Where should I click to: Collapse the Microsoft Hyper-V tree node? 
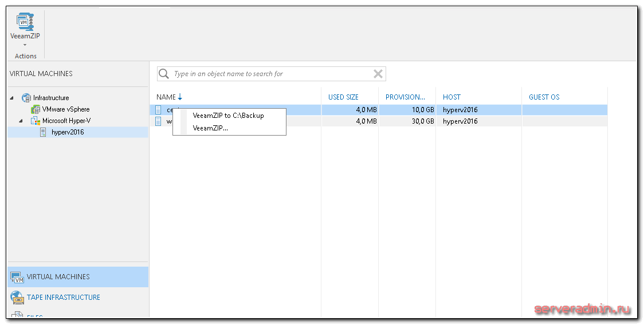tap(21, 121)
